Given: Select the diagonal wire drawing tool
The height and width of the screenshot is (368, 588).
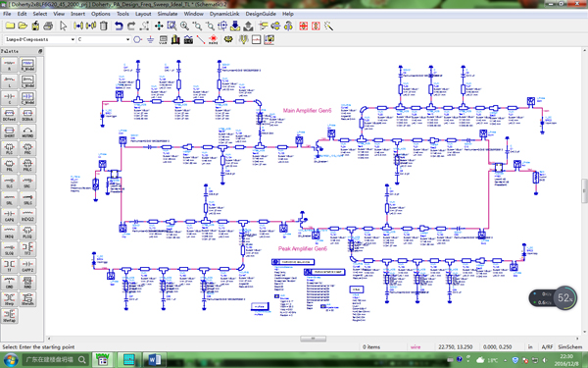Looking at the screenshot, I should tap(201, 39).
